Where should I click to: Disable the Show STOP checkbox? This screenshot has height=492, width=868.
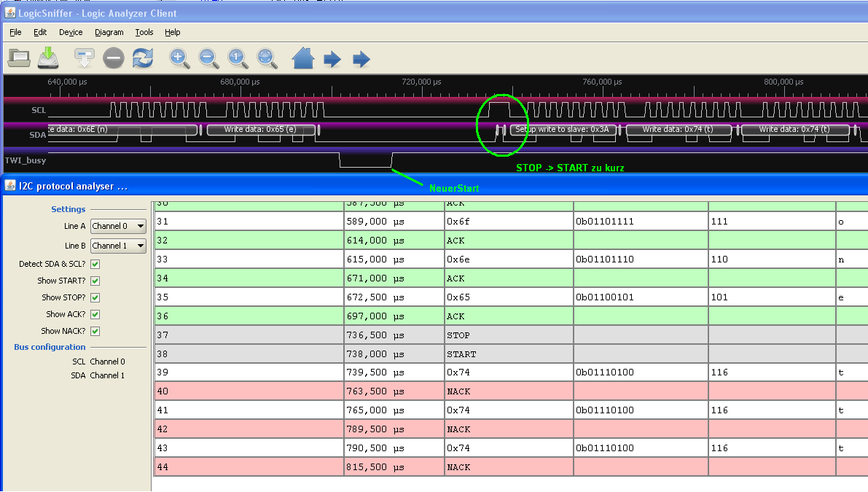click(x=95, y=297)
